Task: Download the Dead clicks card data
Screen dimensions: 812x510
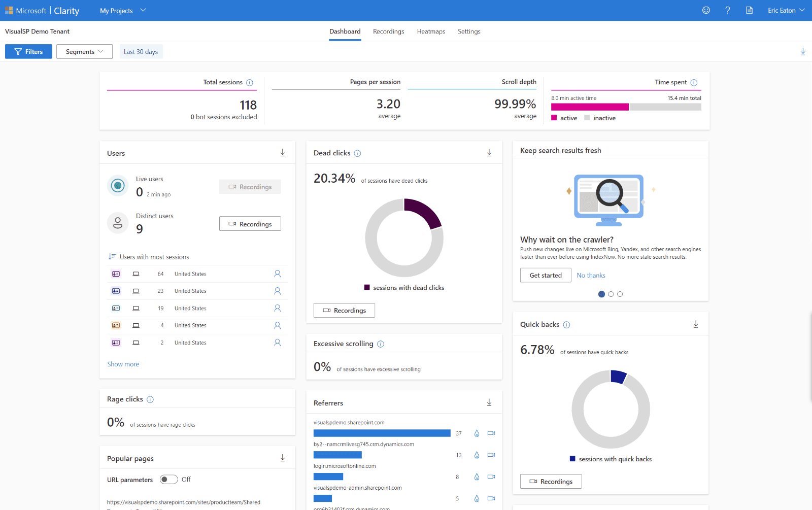Action: (x=489, y=153)
